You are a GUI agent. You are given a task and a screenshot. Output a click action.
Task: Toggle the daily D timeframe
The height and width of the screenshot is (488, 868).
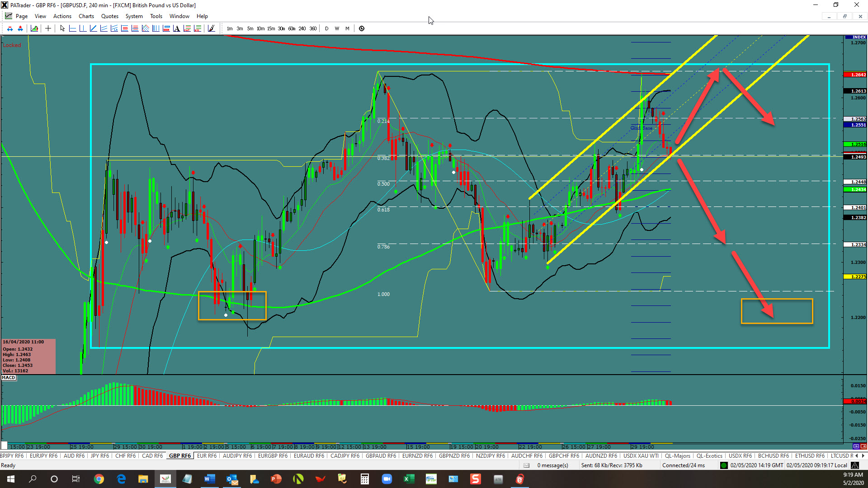pos(327,28)
